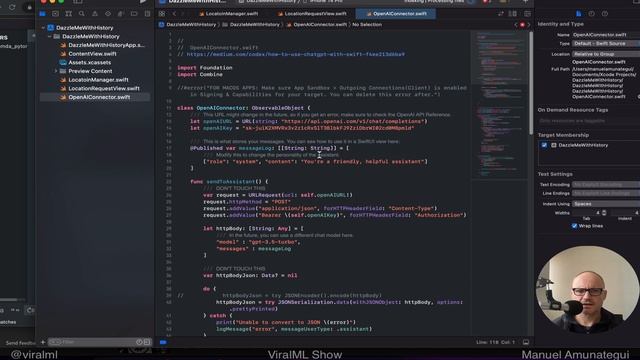
Task: Open the Find navigator magnifier icon
Action: (82, 14)
